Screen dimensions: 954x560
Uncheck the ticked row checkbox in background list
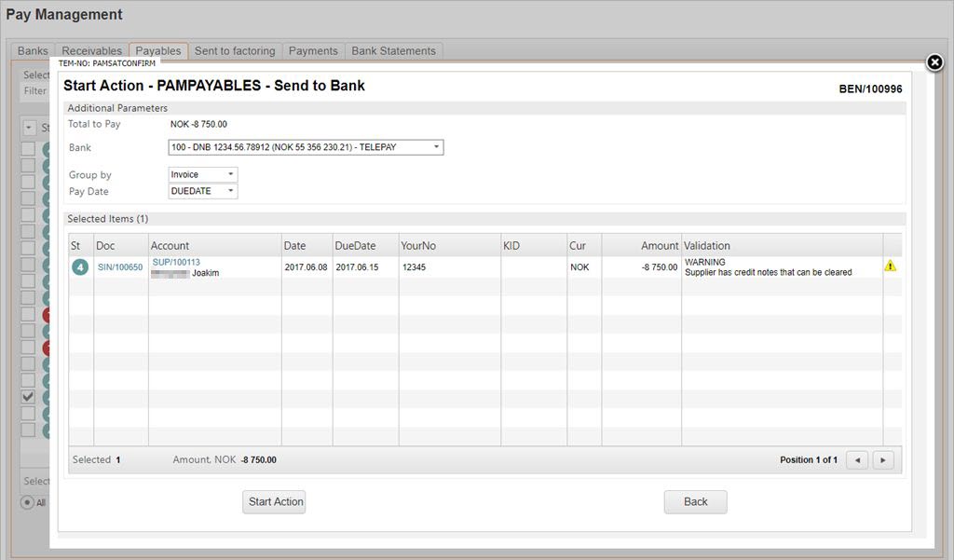coord(28,396)
